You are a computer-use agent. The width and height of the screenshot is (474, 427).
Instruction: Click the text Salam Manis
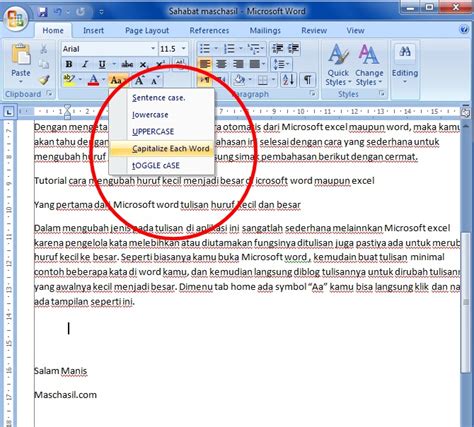(60, 371)
